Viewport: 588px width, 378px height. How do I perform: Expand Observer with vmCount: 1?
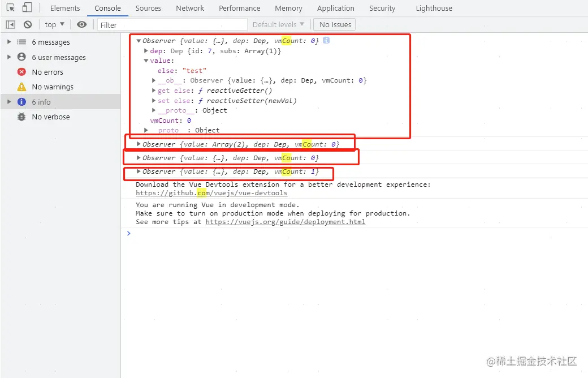click(139, 171)
